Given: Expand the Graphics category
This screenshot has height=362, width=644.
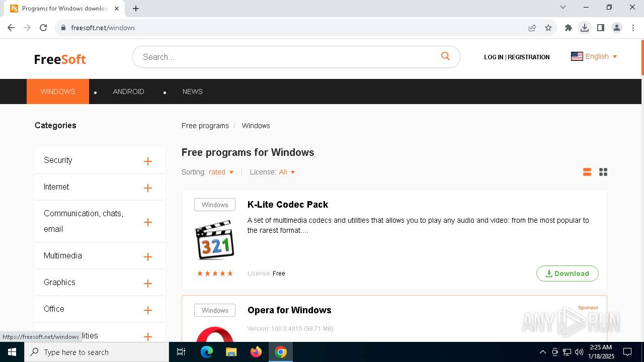Looking at the screenshot, I should 148,284.
